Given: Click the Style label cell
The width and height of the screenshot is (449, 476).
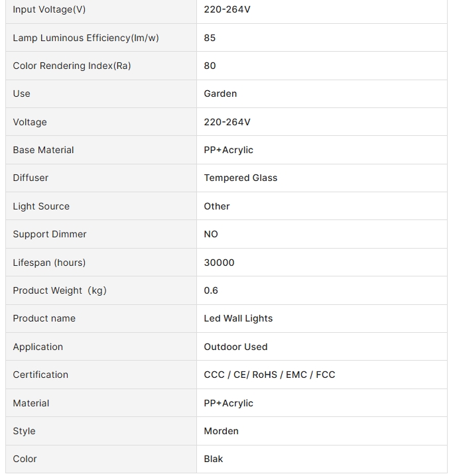Looking at the screenshot, I should tap(101, 431).
